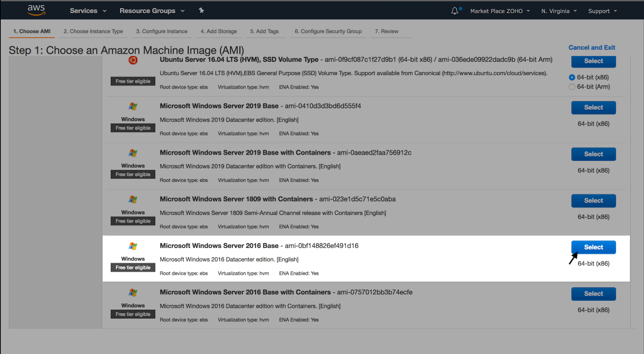Switch to 4. Add Storage tab

click(219, 31)
